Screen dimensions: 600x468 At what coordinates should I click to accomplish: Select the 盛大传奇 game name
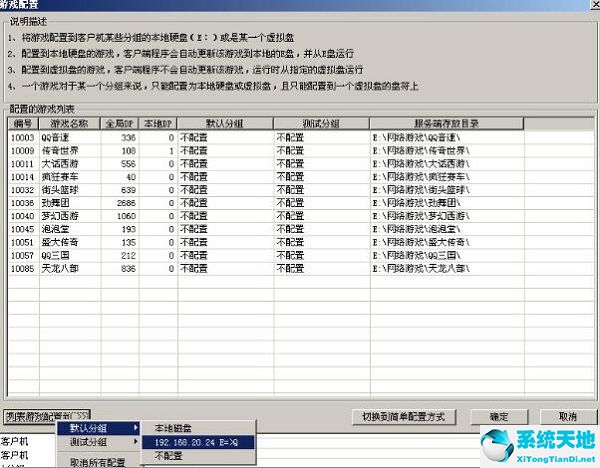[60, 242]
